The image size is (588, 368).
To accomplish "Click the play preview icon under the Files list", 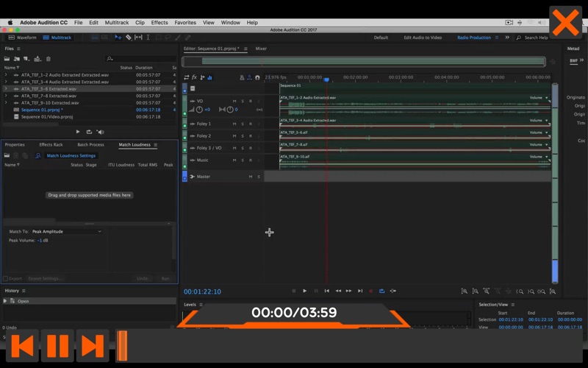I will tap(78, 132).
